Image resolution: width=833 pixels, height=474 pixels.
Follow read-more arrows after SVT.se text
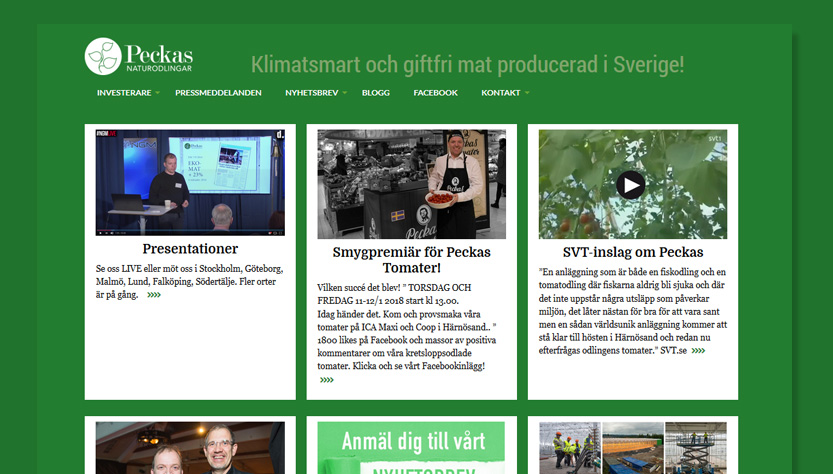pos(698,351)
